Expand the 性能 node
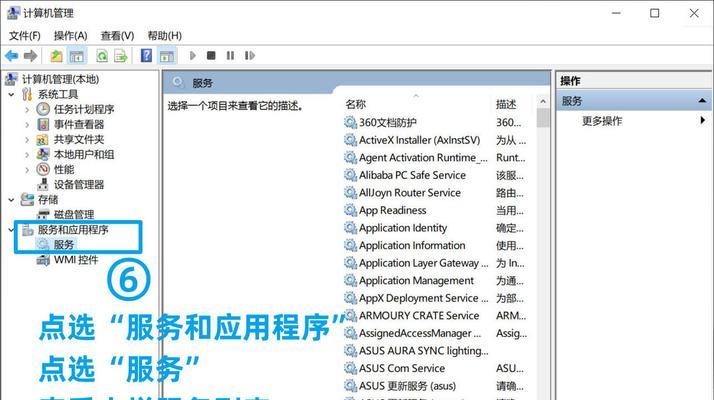Screen dimensions: 714x400 coord(27,170)
